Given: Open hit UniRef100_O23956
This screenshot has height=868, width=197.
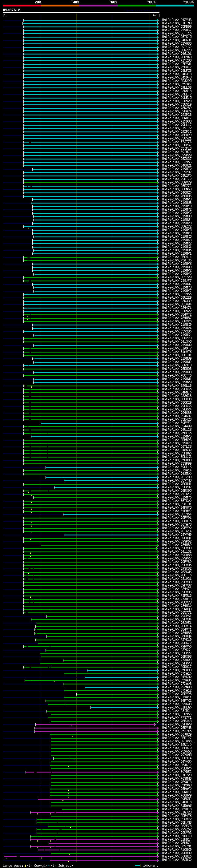Looking at the screenshot, I should tap(177, 162).
